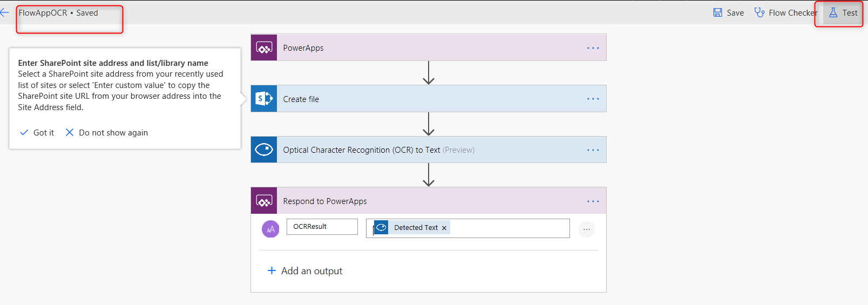Remove the Detected Text token
Screen dimensions: 868x305
coord(444,228)
